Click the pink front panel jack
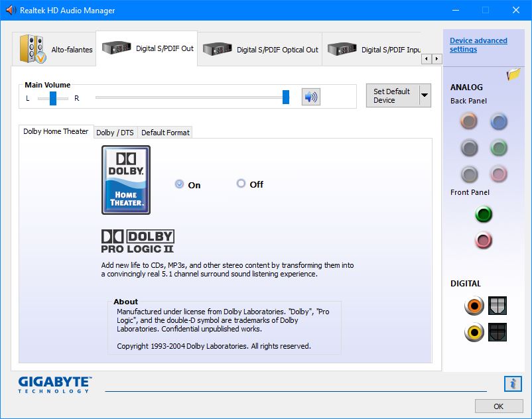This screenshot has height=419, width=532. pyautogui.click(x=484, y=241)
